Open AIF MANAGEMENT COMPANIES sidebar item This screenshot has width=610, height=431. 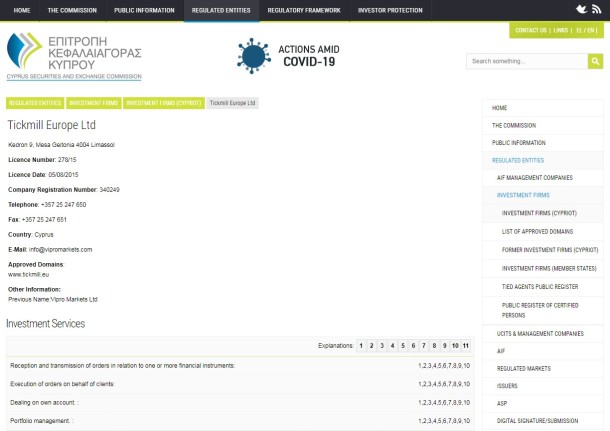pos(543,178)
